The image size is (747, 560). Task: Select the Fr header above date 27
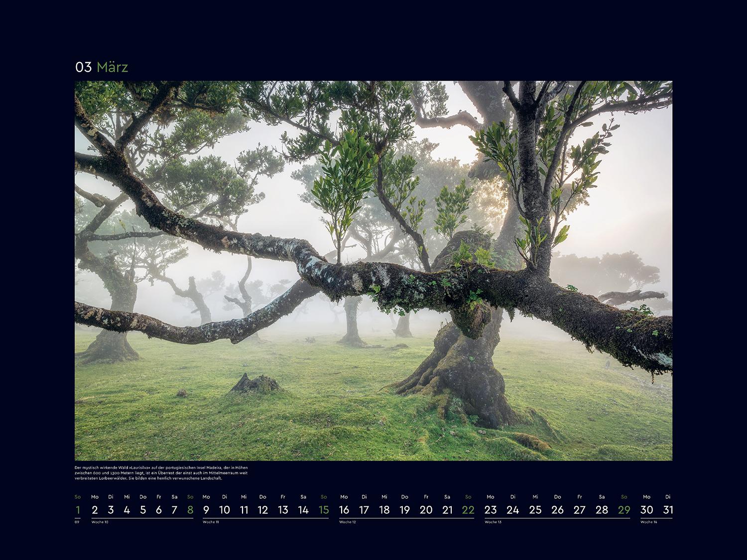579,496
